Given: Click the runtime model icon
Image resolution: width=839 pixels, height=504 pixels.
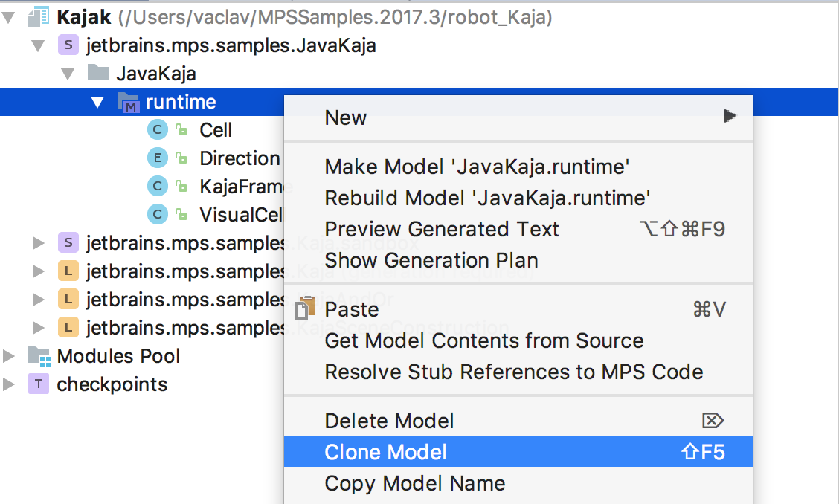Looking at the screenshot, I should coord(129,102).
